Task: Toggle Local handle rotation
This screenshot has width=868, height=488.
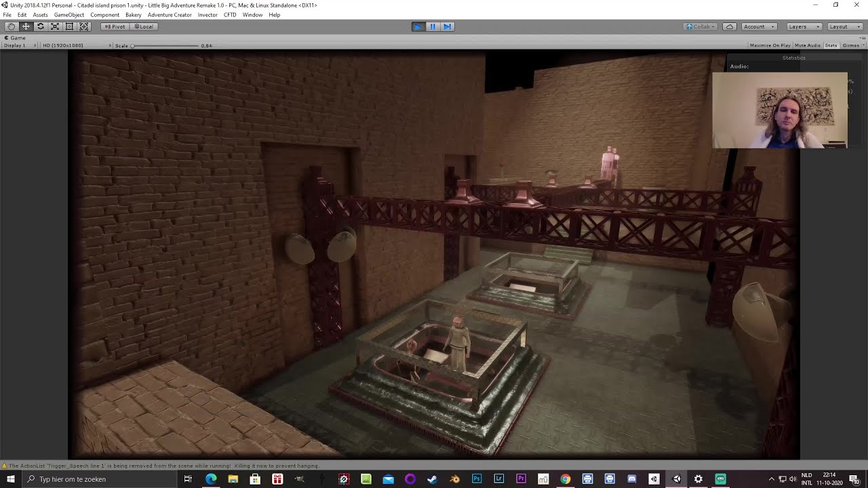Action: 144,26
